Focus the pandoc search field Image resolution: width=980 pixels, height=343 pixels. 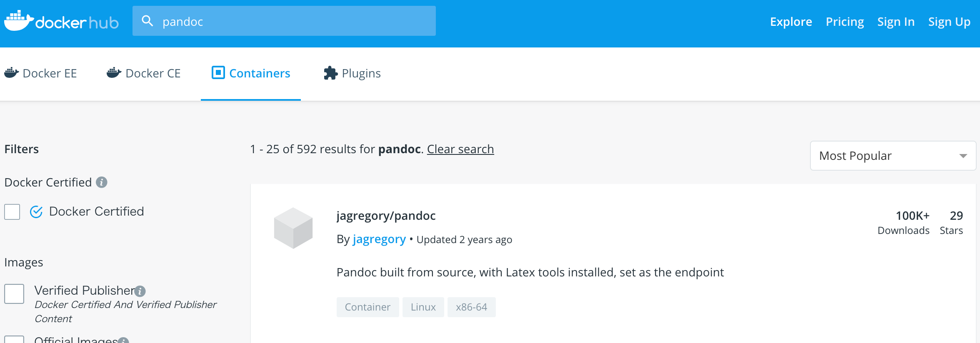click(x=284, y=21)
